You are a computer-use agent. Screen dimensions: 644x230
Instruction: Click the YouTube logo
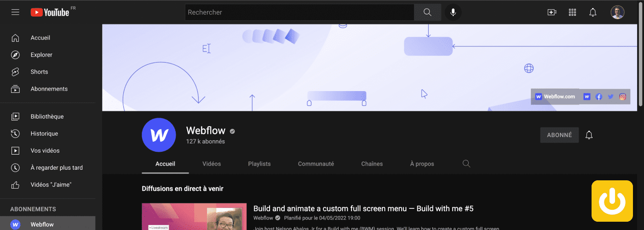pos(50,12)
